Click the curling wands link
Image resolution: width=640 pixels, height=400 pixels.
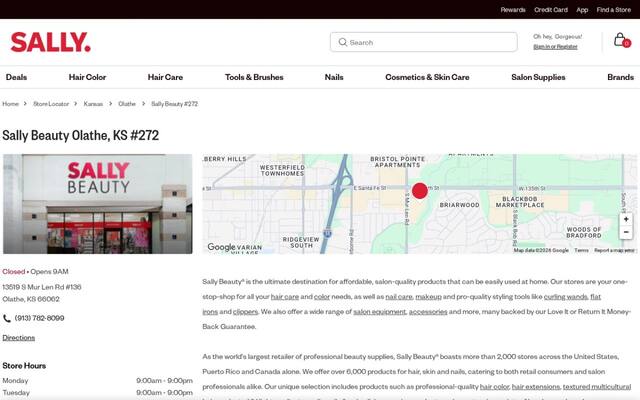tap(566, 297)
